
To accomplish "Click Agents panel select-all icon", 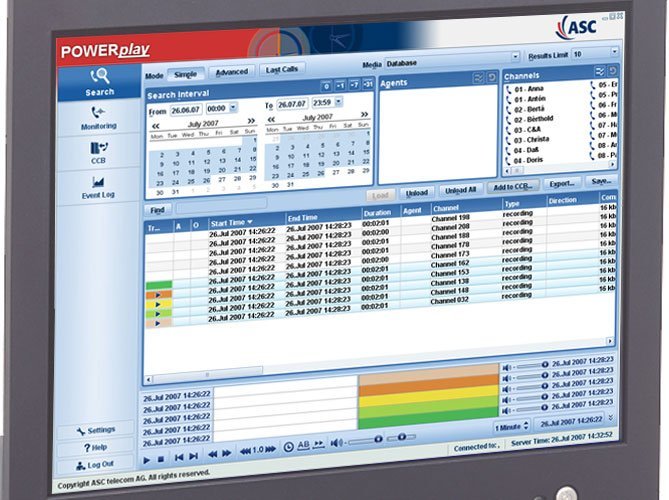I will point(479,78).
